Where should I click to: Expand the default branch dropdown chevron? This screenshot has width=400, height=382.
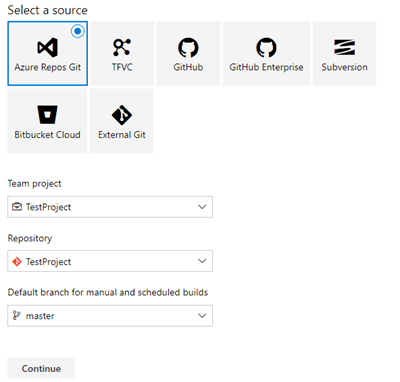click(202, 316)
